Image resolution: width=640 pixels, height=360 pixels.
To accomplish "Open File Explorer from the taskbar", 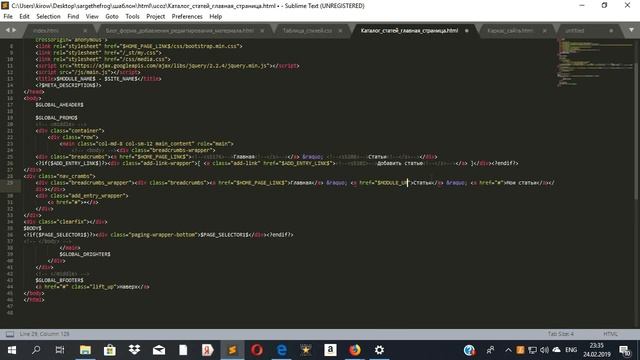I will pos(85,350).
